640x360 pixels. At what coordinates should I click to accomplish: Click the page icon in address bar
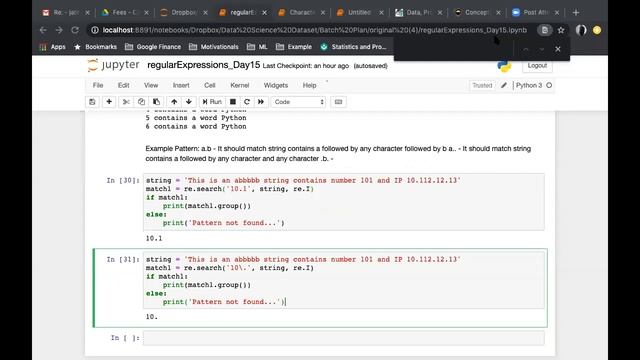[x=544, y=30]
